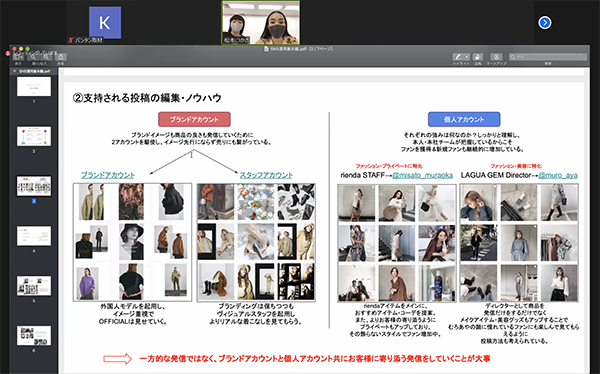Select the highlight pen tool
The image size is (600, 374).
(x=458, y=57)
